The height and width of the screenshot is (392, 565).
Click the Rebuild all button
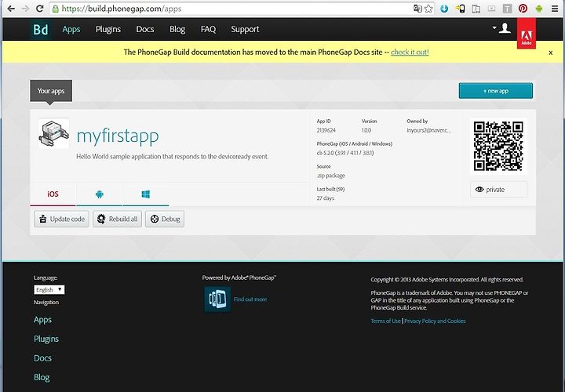pos(117,219)
